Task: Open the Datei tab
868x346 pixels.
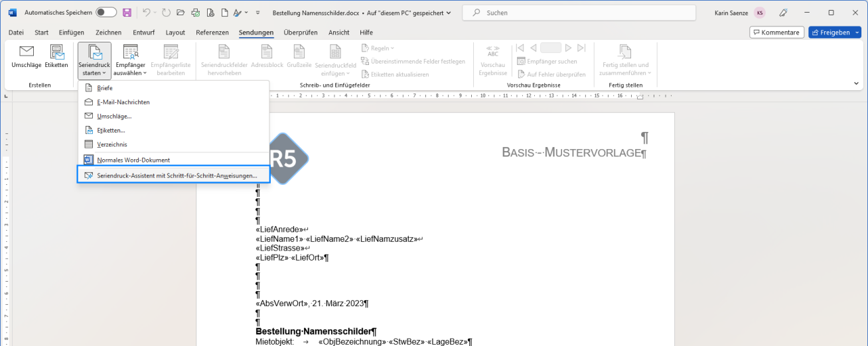Action: [x=16, y=32]
